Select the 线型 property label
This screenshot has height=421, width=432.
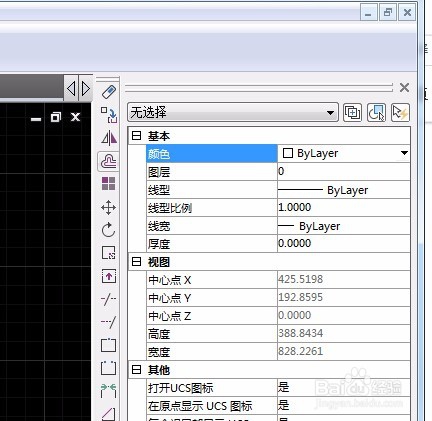tap(159, 190)
